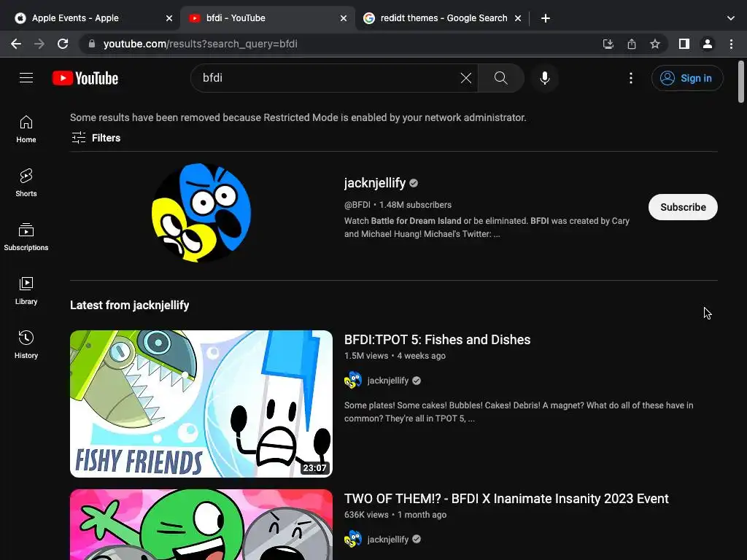Click the jacknjellify large channel avatar
Viewport: 747px width, 560px height.
(x=201, y=213)
